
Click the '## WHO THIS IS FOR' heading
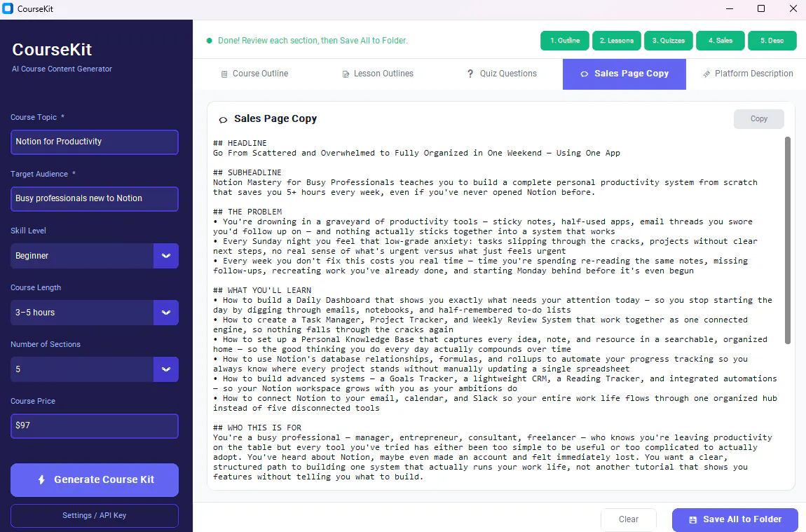(x=257, y=428)
